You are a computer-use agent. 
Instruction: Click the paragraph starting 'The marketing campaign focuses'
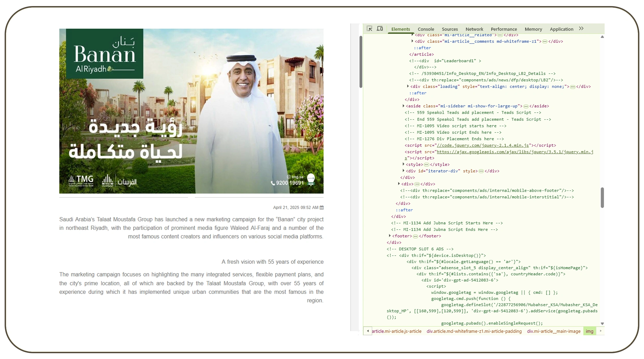pos(191,287)
